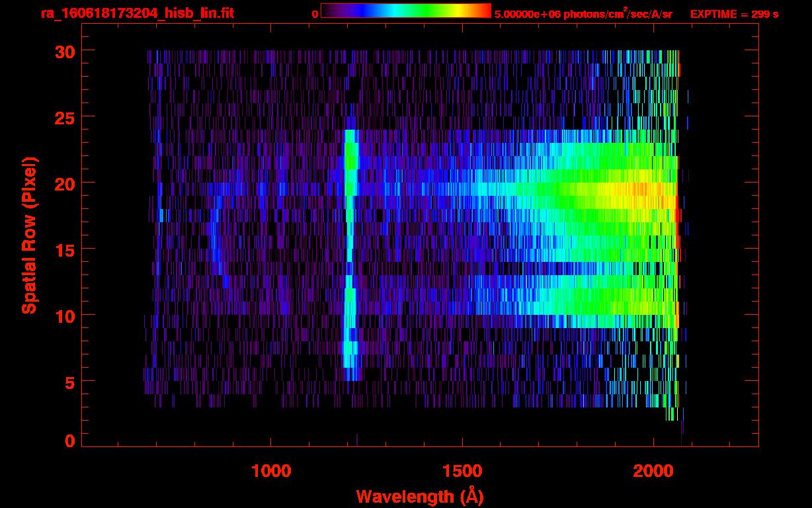Click the 1000 wavelength tick label

(271, 471)
